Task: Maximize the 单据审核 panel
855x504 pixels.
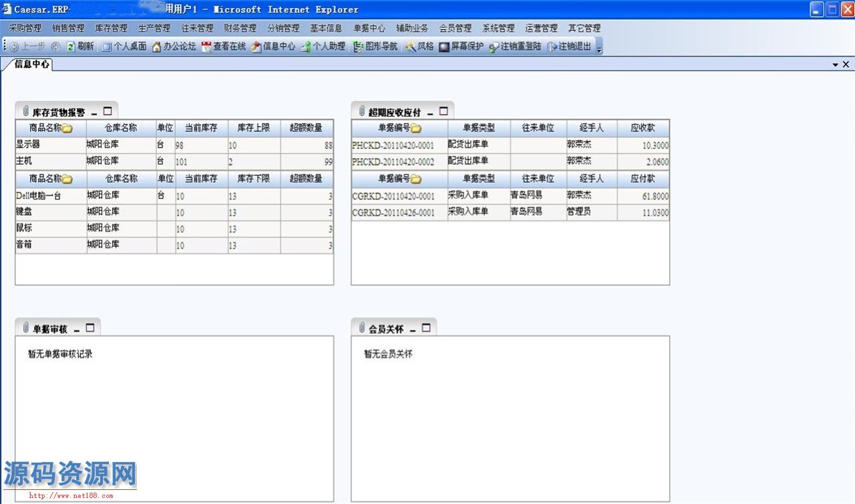Action: click(x=90, y=328)
